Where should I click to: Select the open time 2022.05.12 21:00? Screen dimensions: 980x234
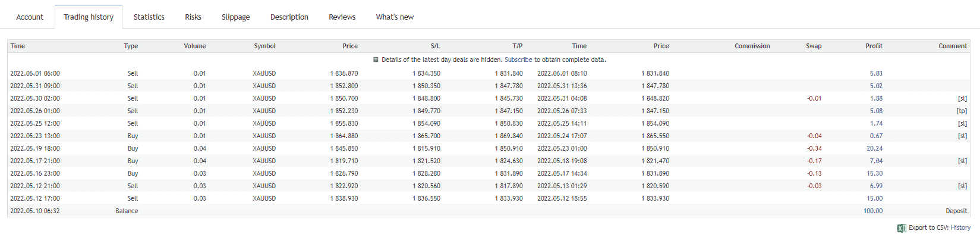click(35, 186)
